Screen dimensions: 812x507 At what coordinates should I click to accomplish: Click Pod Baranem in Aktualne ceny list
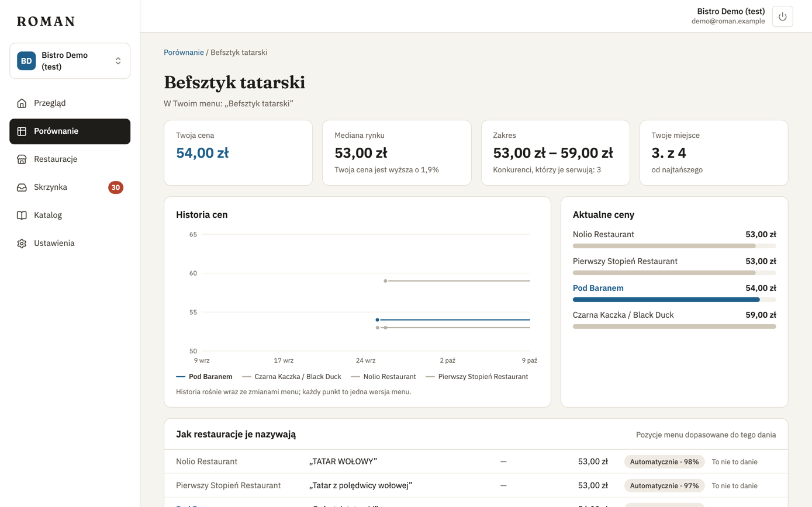(598, 288)
